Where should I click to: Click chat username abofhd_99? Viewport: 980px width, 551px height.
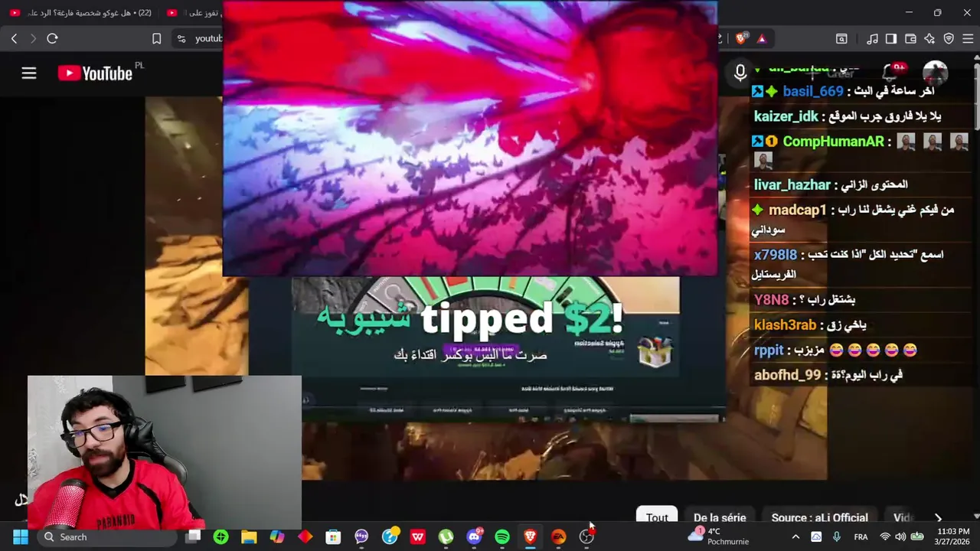click(787, 375)
